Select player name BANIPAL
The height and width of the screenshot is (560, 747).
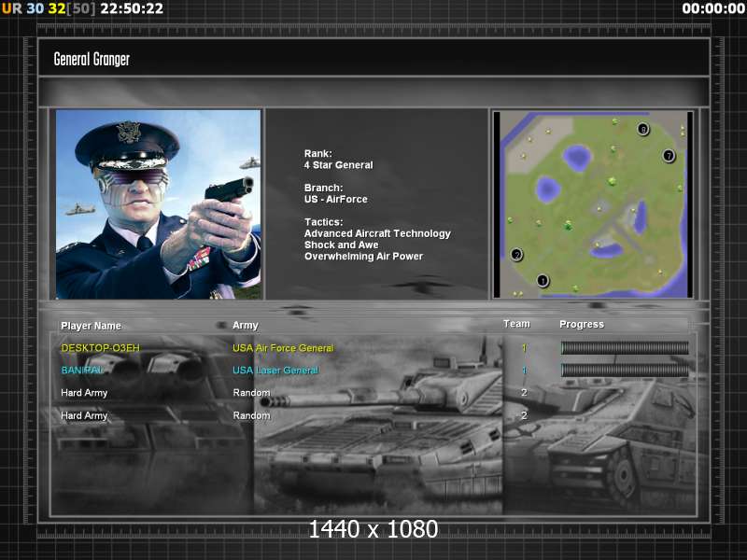(81, 371)
